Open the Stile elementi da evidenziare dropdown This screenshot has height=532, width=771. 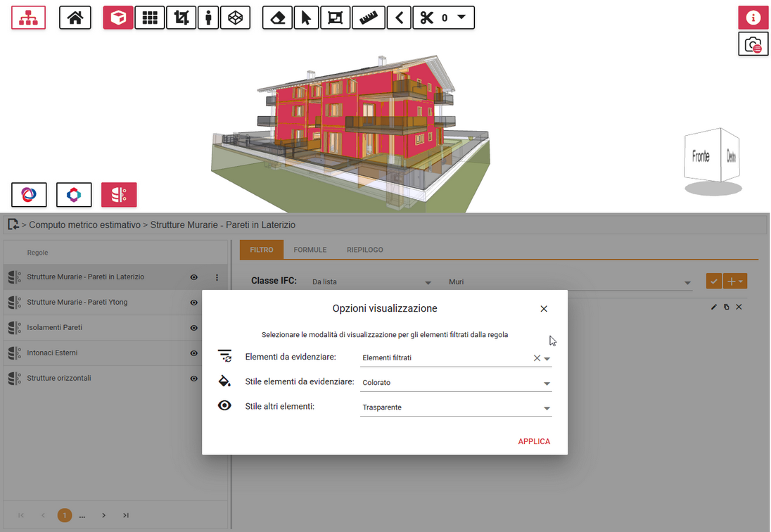[547, 384]
